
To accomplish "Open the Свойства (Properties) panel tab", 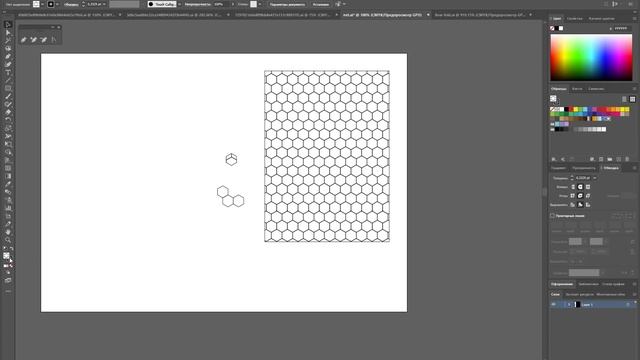I will (574, 18).
